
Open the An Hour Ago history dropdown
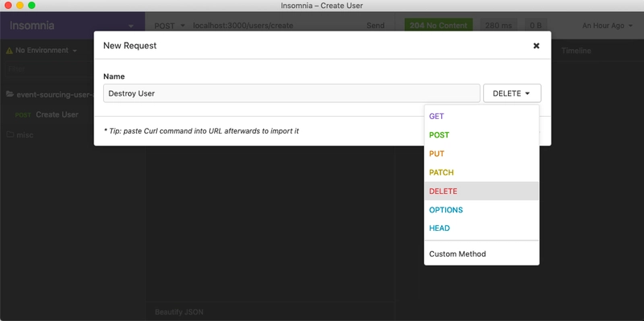click(608, 26)
